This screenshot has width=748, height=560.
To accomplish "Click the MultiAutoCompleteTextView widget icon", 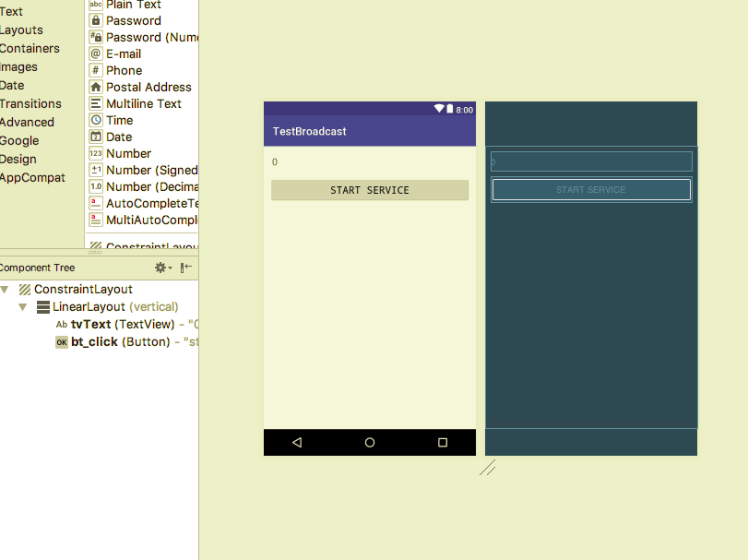I will [95, 220].
